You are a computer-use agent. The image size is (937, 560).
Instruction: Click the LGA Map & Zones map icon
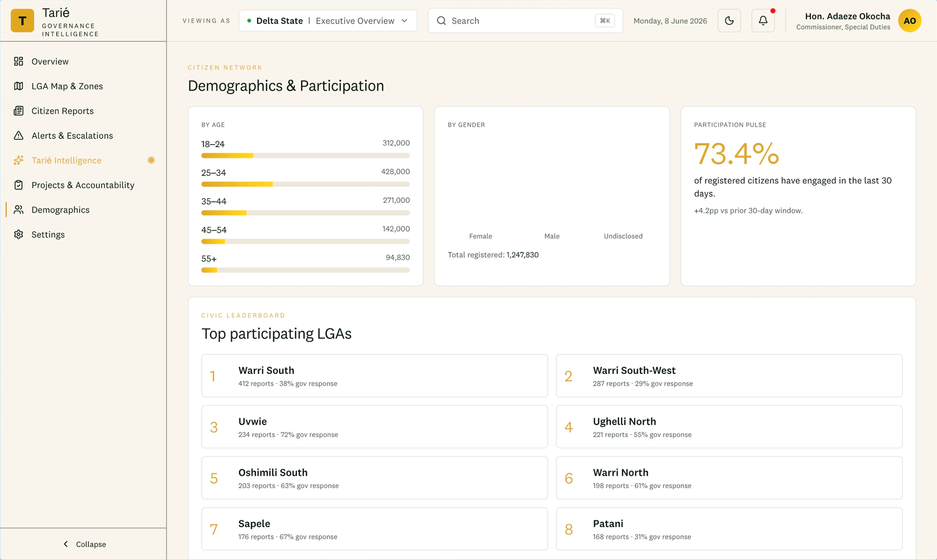(x=19, y=86)
